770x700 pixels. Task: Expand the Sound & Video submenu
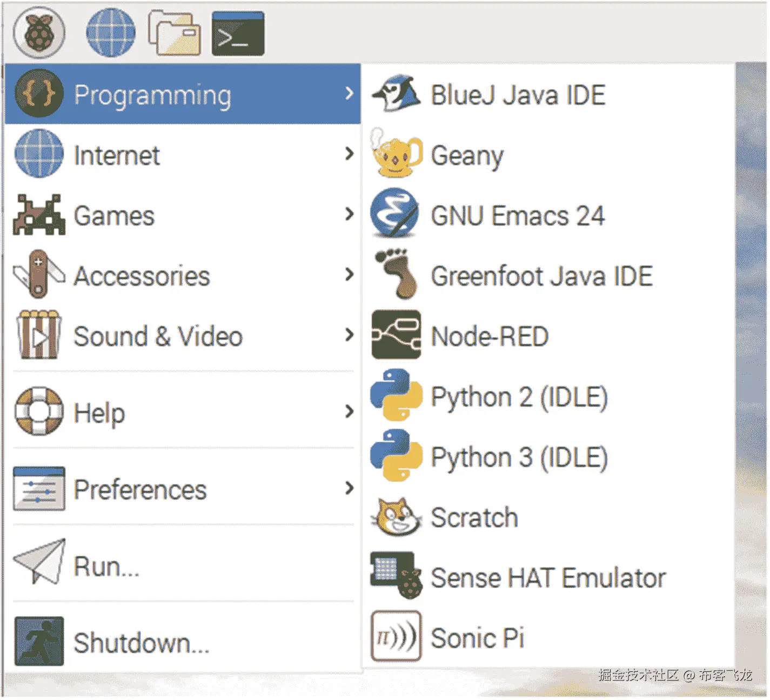point(158,336)
